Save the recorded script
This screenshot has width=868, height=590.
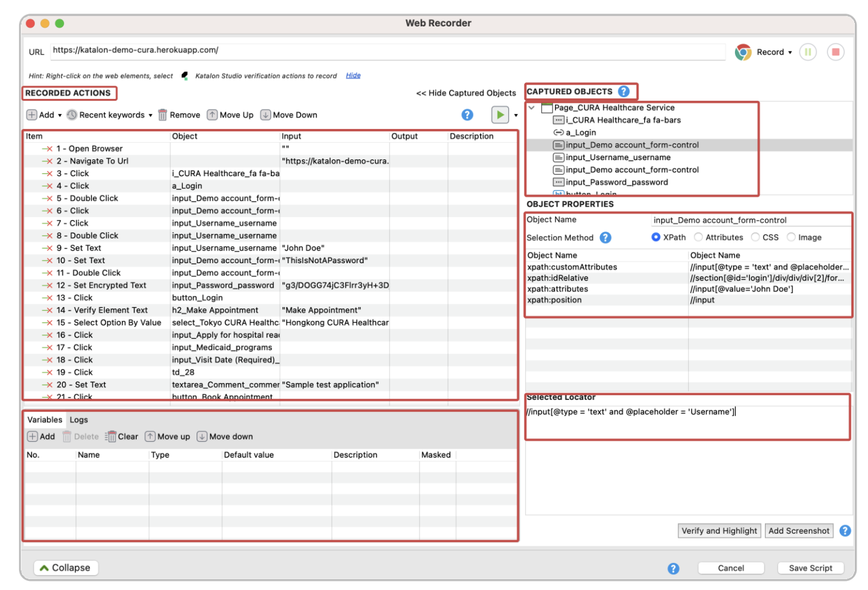click(810, 568)
